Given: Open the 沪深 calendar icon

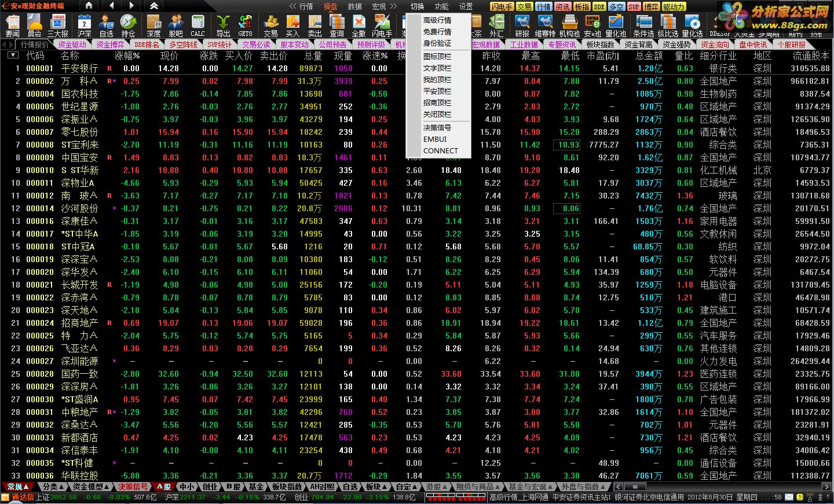Looking at the screenshot, I should [x=85, y=26].
